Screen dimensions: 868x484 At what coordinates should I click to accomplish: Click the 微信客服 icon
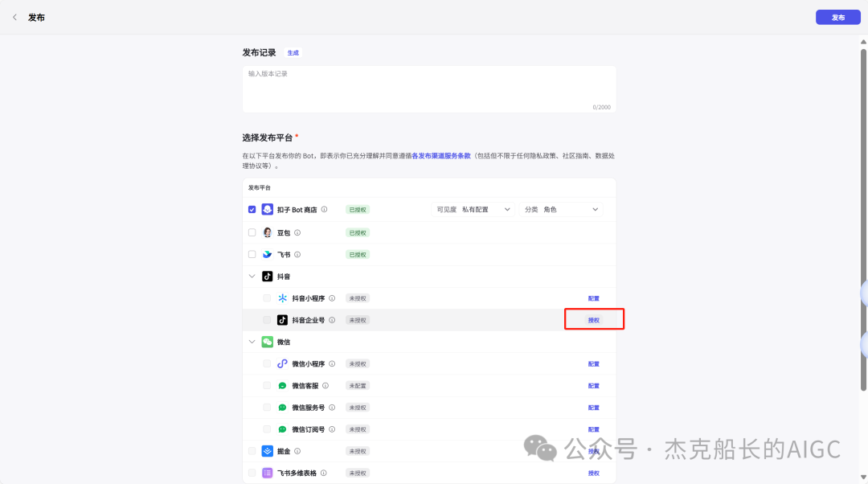[282, 385]
